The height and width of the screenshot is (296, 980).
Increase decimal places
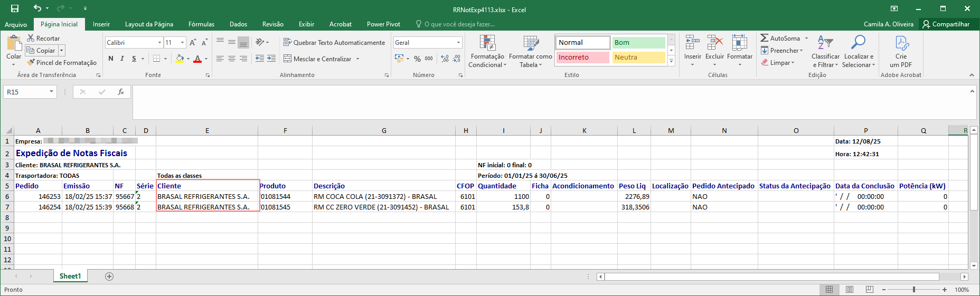[x=445, y=59]
